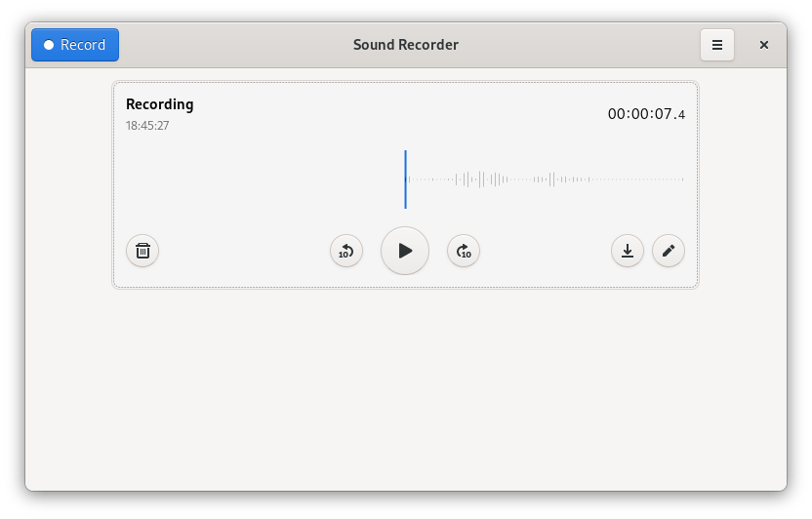Click the Sound Recorder window title
This screenshot has width=812, height=519.
(x=405, y=45)
